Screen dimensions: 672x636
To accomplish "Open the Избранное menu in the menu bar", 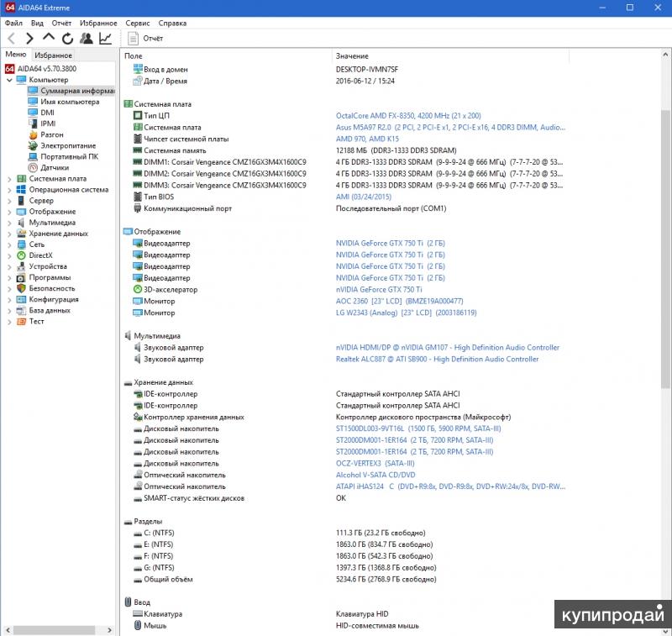I will tap(98, 24).
